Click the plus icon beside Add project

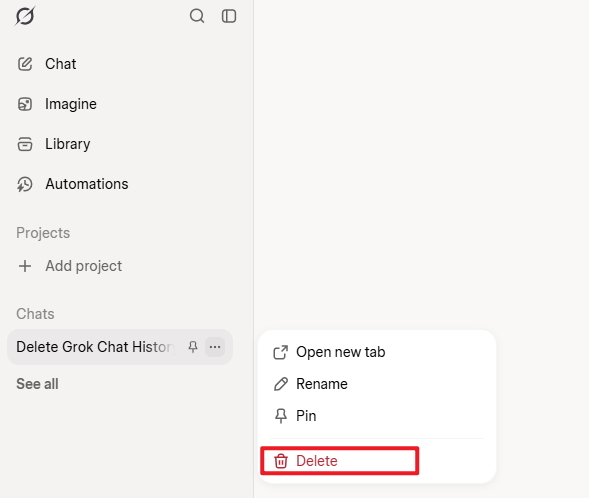[25, 266]
